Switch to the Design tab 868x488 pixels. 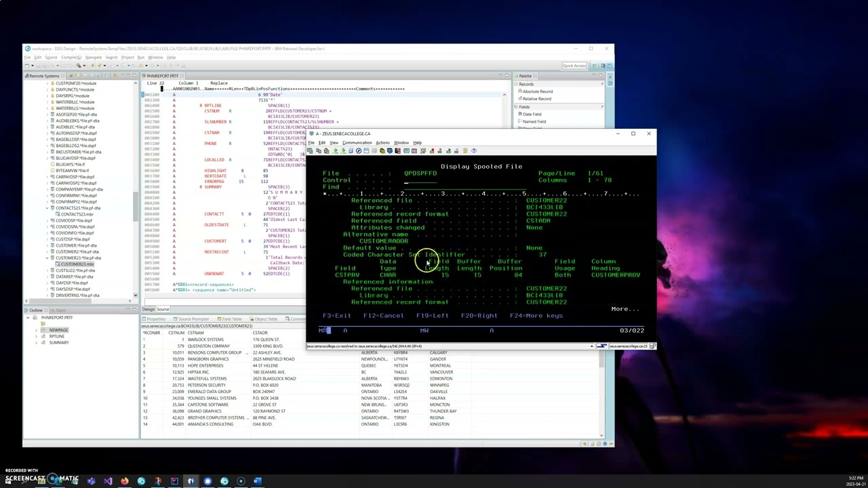[149, 309]
